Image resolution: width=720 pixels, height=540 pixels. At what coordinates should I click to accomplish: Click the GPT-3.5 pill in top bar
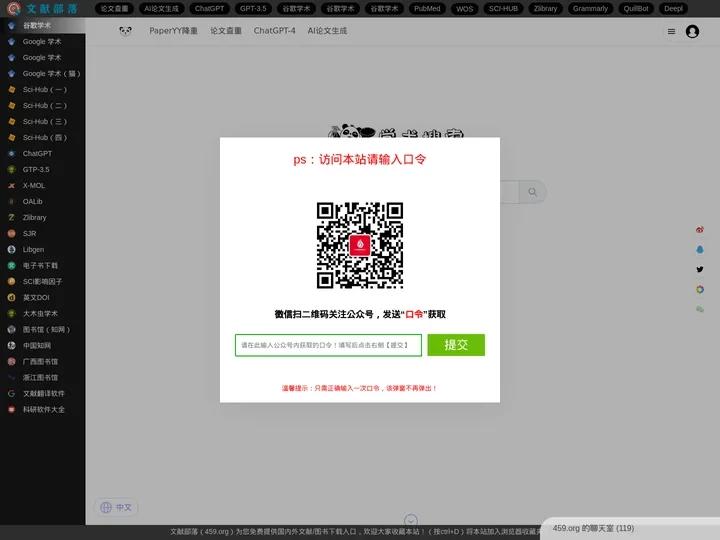[253, 8]
